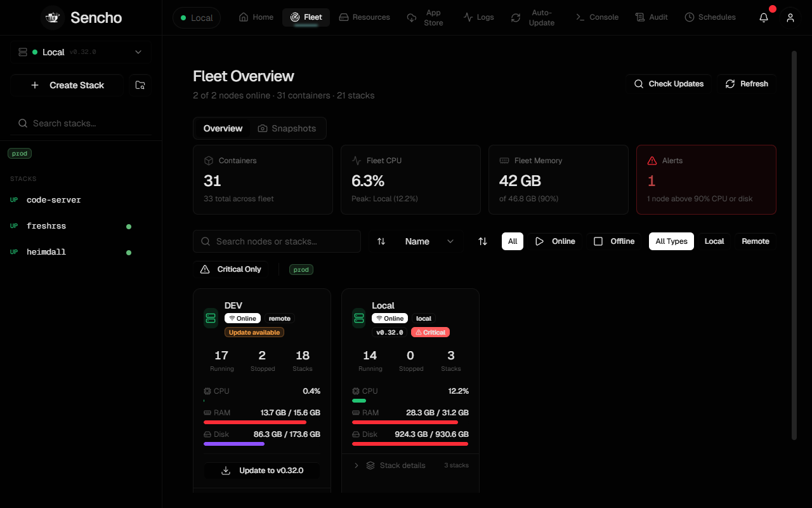Enable the Offline status filter
The height and width of the screenshot is (508, 812).
613,241
